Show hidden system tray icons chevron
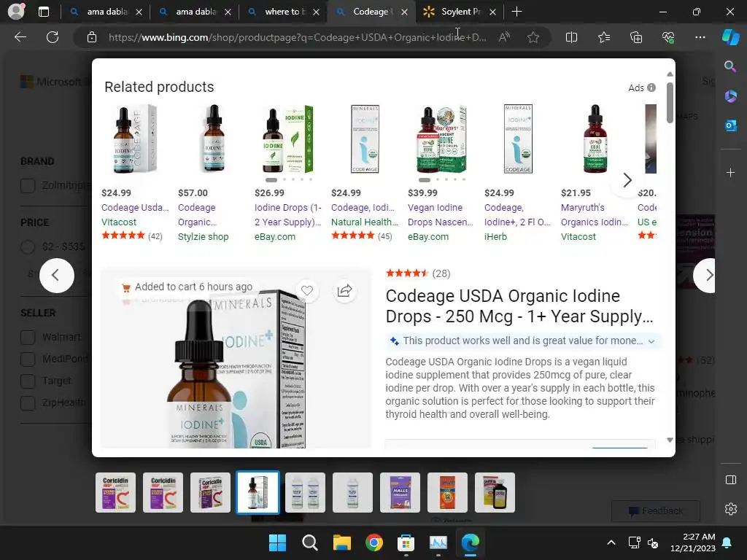747x560 pixels. pos(611,542)
